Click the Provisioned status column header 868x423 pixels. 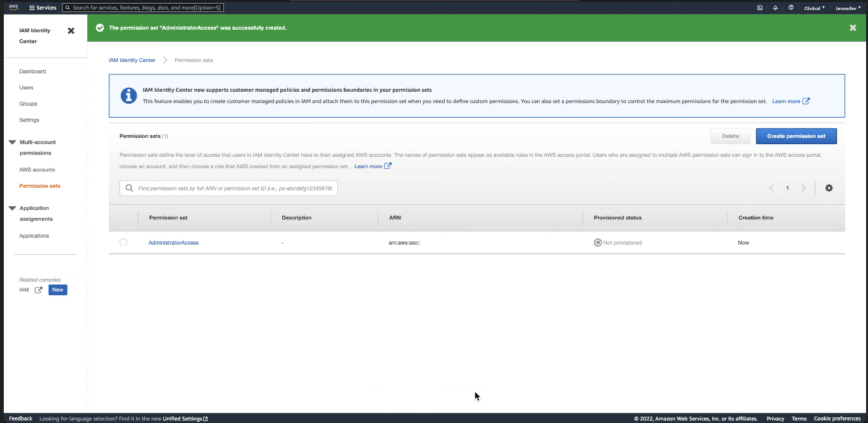tap(617, 218)
